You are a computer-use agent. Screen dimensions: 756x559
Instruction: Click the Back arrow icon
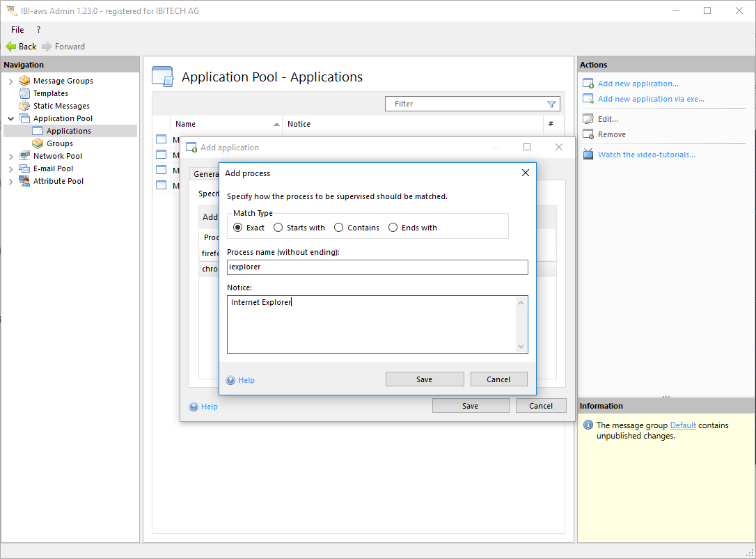pyautogui.click(x=10, y=47)
